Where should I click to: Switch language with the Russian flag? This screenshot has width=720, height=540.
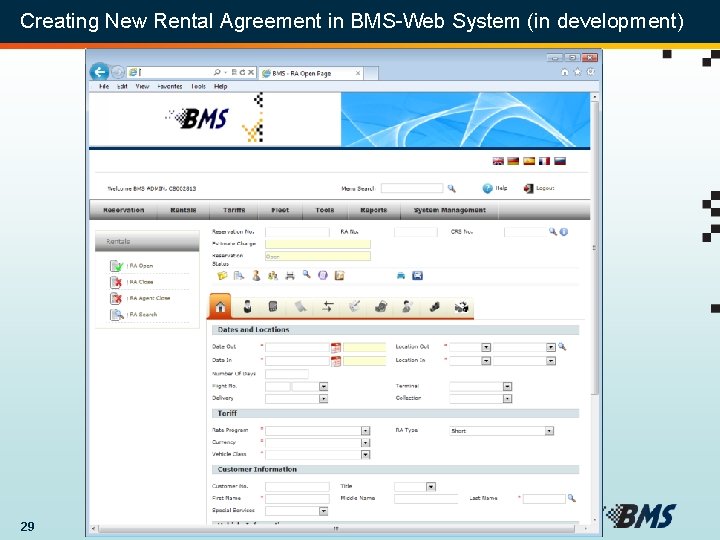point(560,161)
